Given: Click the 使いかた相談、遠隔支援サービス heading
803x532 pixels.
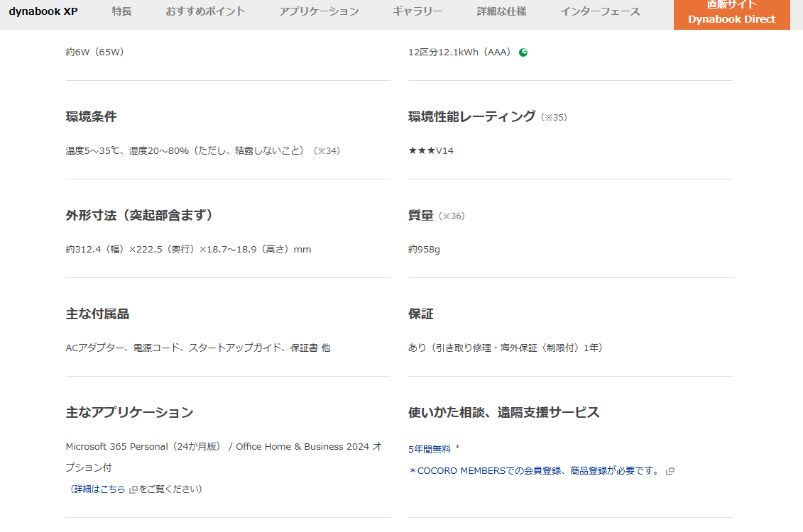Looking at the screenshot, I should point(504,412).
